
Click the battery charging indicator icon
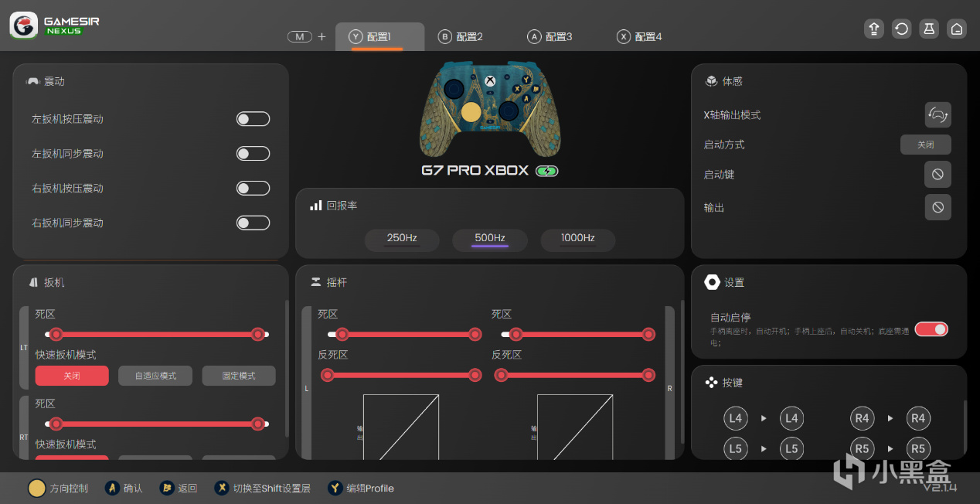pos(546,171)
